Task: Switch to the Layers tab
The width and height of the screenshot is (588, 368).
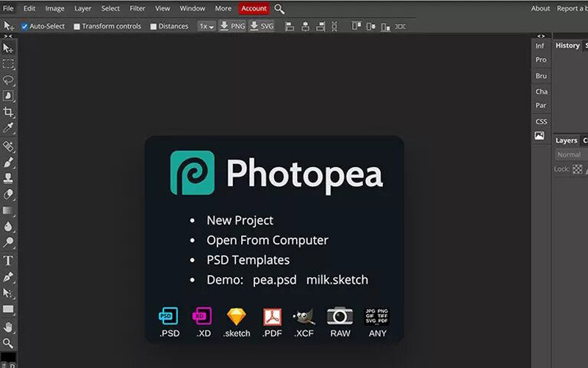Action: point(566,141)
